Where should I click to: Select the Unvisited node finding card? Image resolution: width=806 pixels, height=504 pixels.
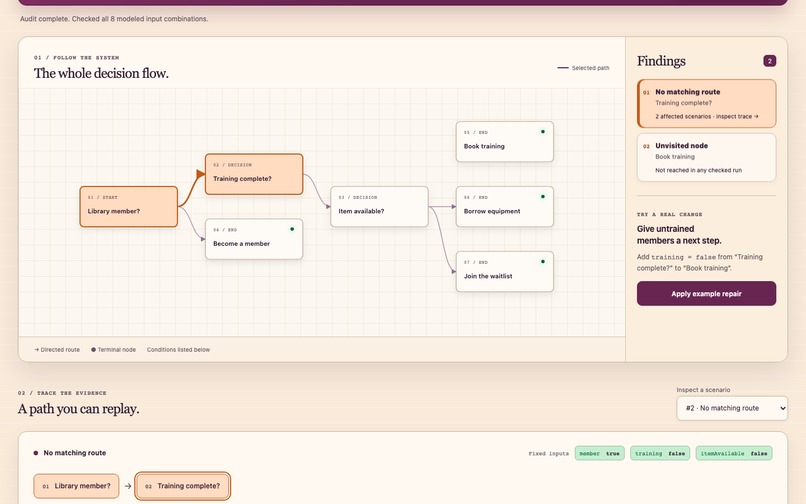click(x=706, y=157)
